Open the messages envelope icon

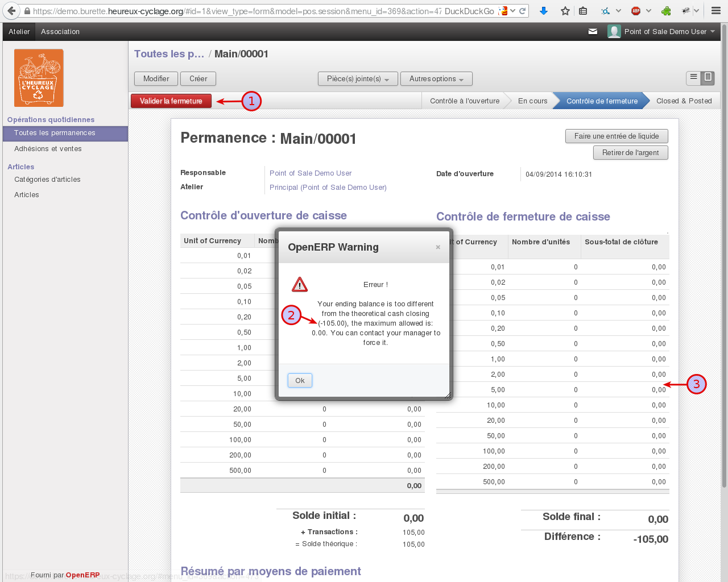tap(593, 32)
